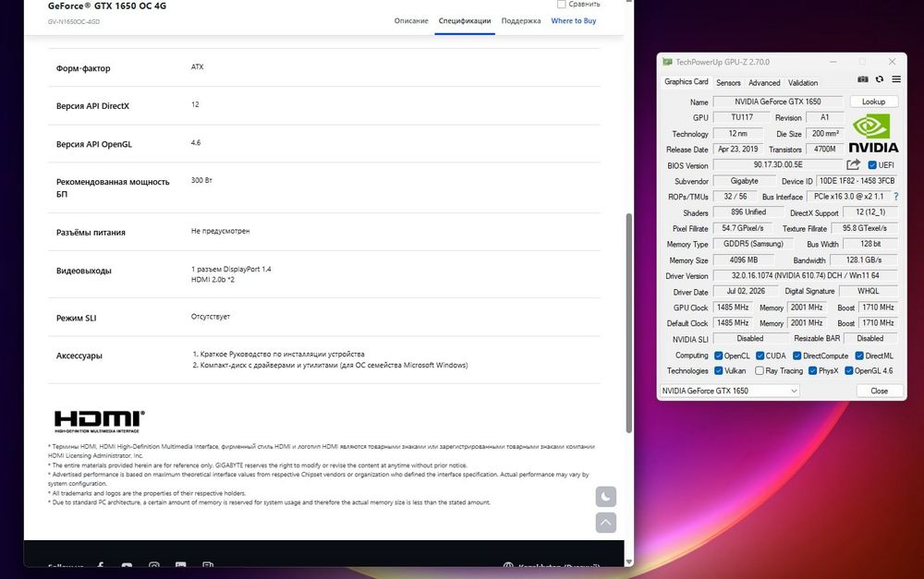Screen dimensions: 924x579
Task: Click the BIOS Version field 90.17.3D.00.5E
Action: [778, 165]
